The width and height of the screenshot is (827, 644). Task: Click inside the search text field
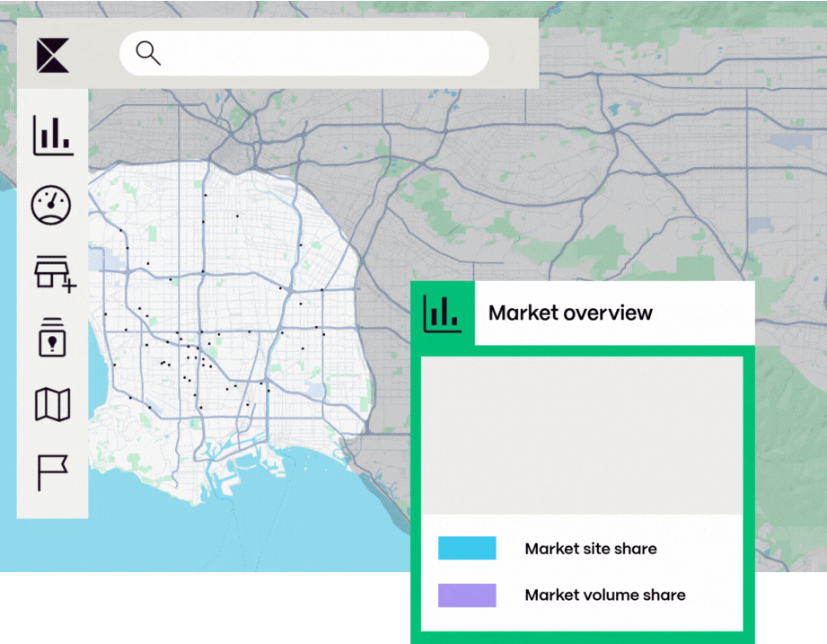pyautogui.click(x=323, y=54)
